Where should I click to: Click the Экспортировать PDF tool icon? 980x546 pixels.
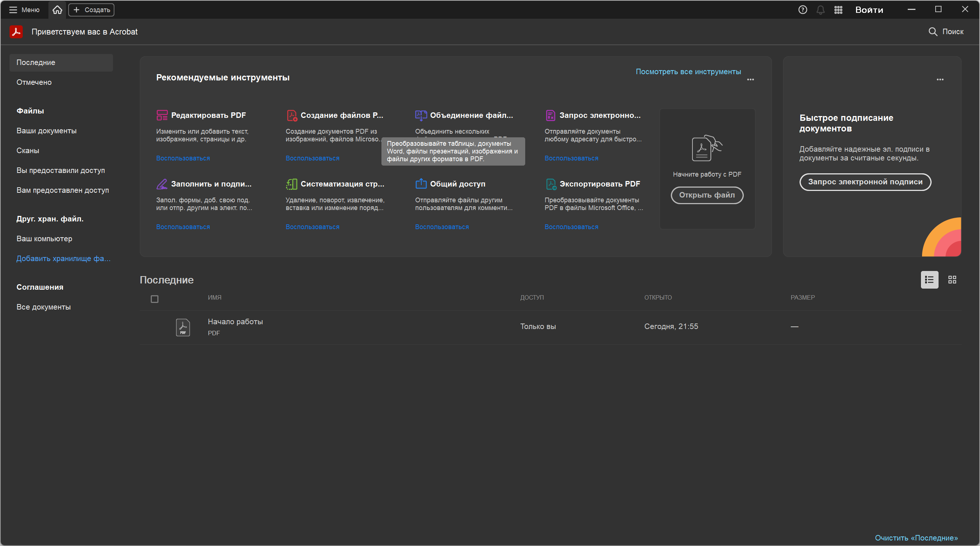551,184
